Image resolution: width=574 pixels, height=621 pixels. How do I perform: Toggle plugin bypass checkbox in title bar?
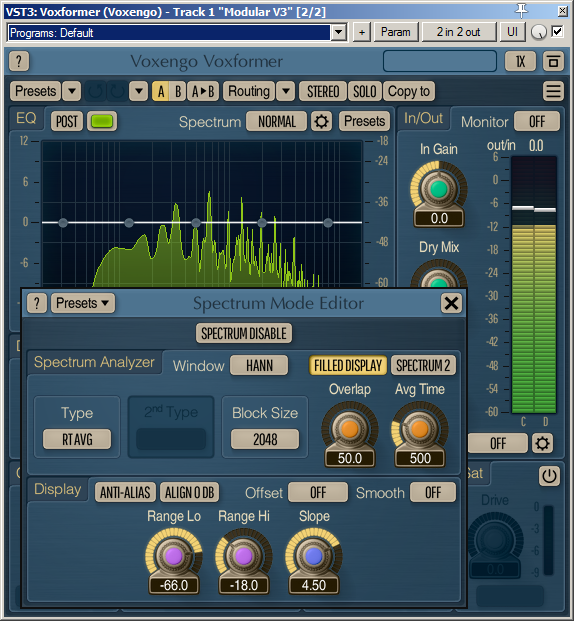557,32
